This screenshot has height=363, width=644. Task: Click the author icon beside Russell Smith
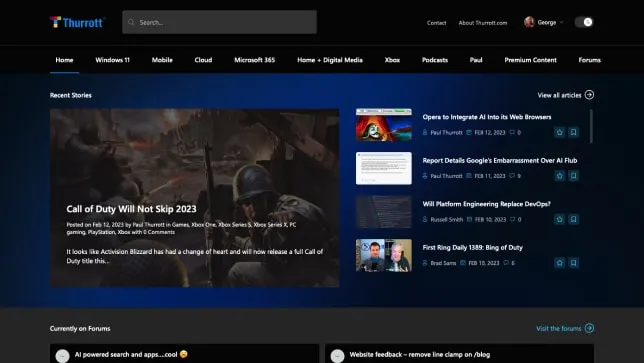[425, 219]
